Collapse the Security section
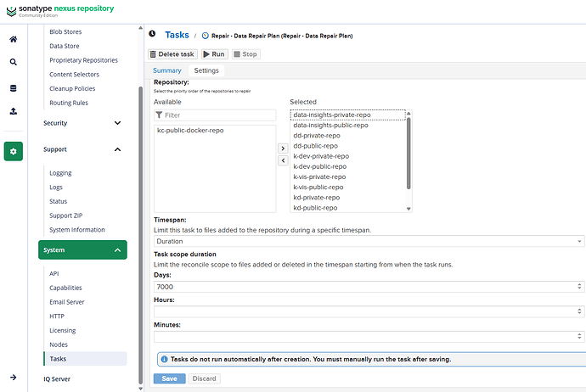Image resolution: width=586 pixels, height=392 pixels. 117,123
